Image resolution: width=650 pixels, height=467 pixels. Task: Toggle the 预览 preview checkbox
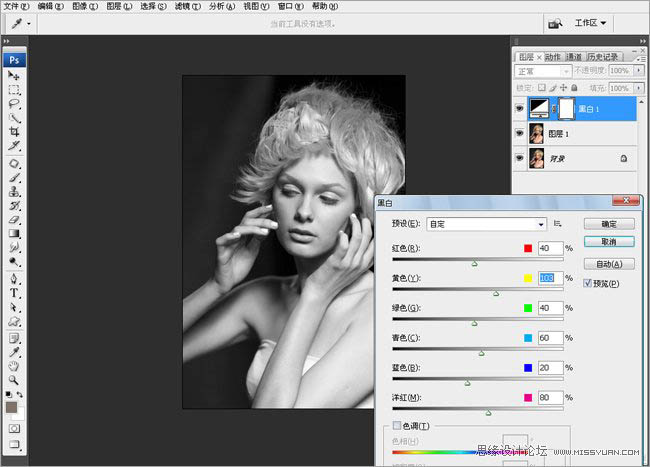click(587, 284)
